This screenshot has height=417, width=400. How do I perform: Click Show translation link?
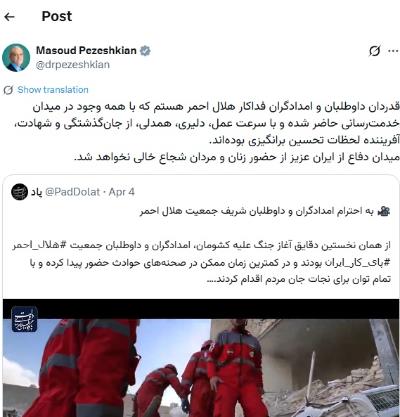[x=53, y=90]
